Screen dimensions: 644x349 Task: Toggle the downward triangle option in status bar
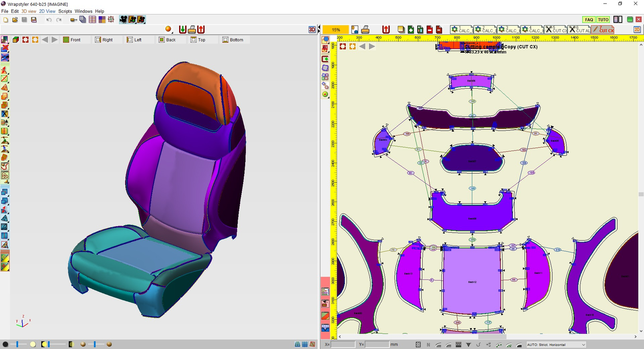(x=469, y=345)
